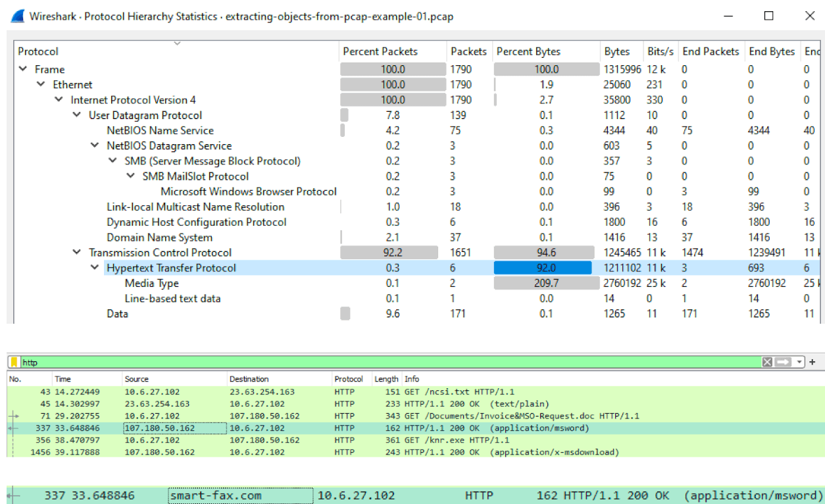Select the Media Type protocol row
Image resolution: width=825 pixels, height=504 pixels.
(151, 283)
